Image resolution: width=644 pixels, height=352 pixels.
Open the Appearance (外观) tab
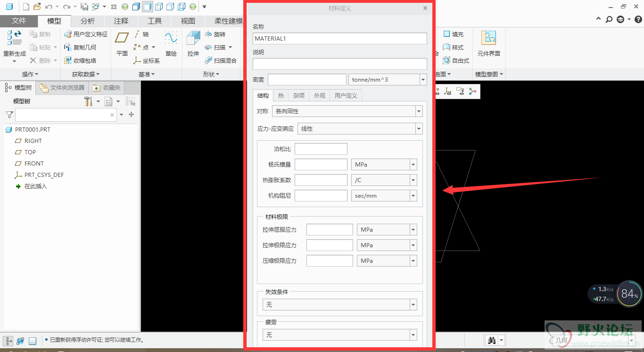tap(320, 96)
